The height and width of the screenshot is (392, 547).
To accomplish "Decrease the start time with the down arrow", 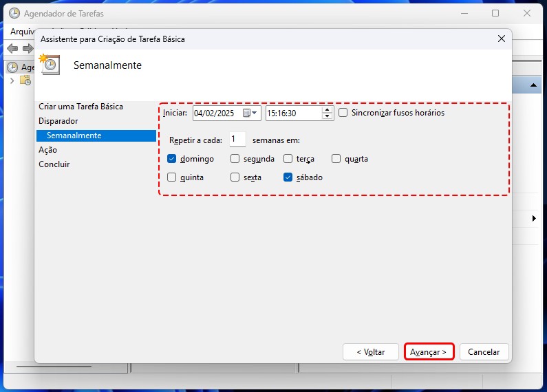I will click(327, 116).
